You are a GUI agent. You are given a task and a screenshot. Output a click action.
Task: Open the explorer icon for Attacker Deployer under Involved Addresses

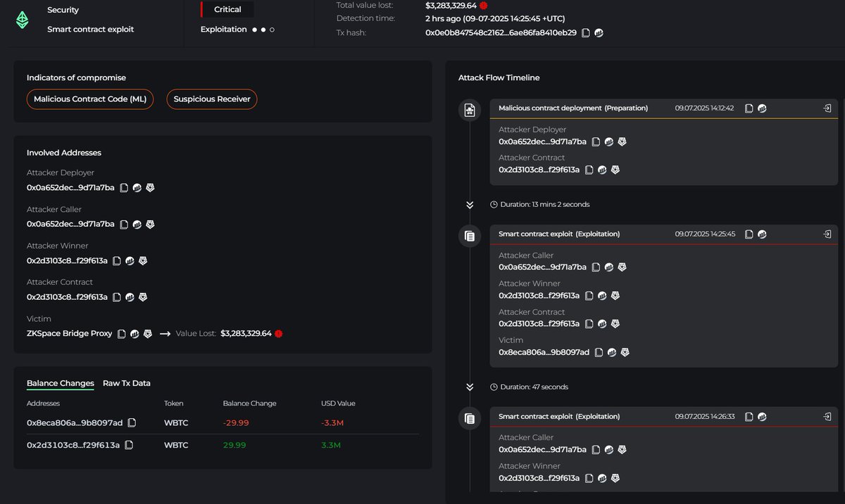137,187
